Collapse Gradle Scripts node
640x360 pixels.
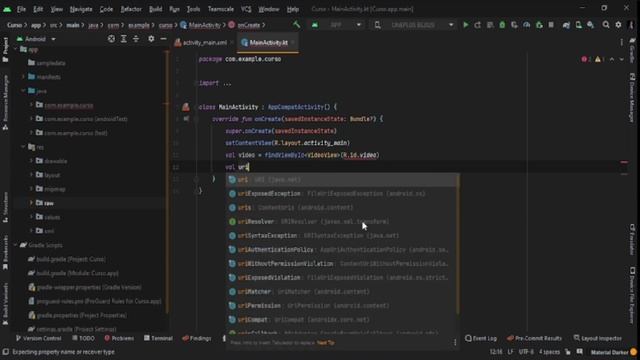tap(16, 245)
